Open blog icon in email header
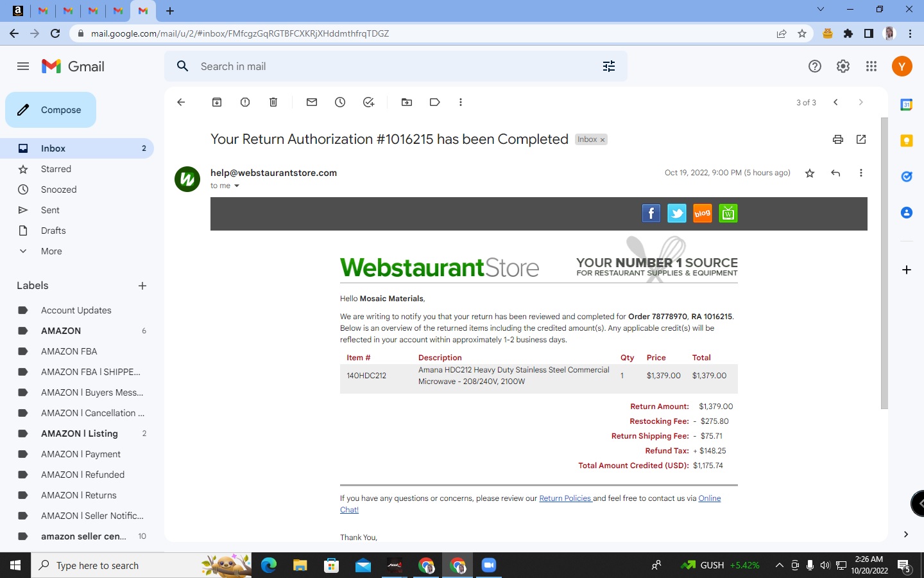 click(x=703, y=213)
